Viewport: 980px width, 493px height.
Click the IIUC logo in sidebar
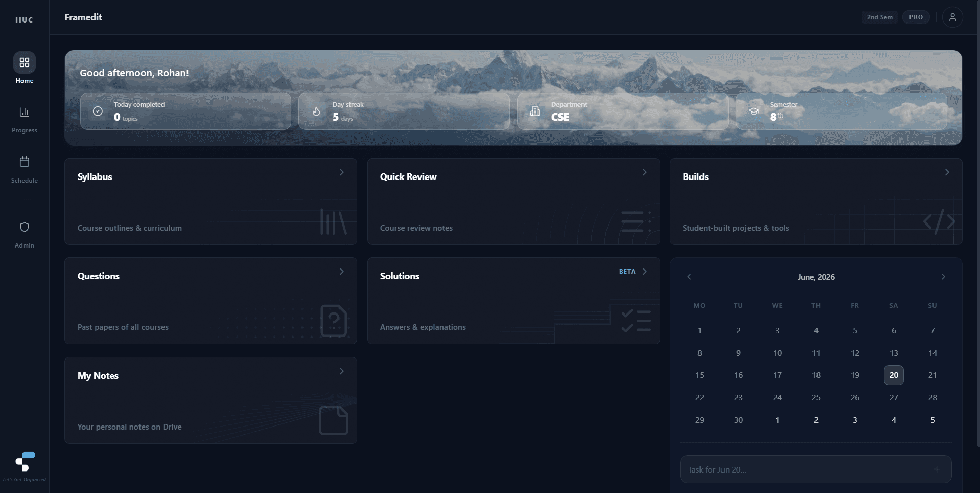(24, 20)
